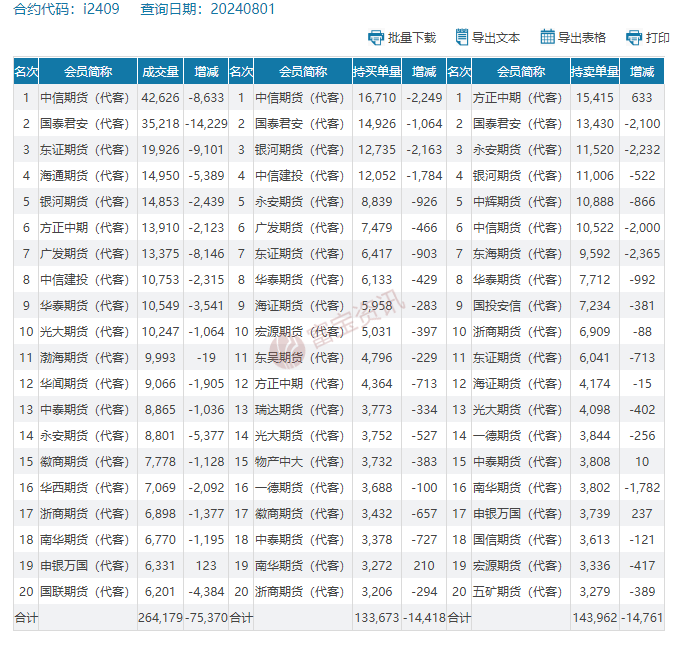
Task: Click volume value 14,853 for 银河期货
Action: [160, 202]
